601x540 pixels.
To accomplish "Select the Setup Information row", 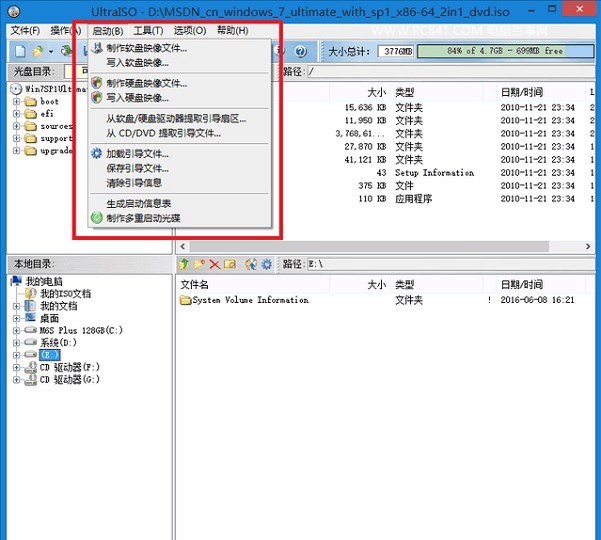I will [x=385, y=173].
